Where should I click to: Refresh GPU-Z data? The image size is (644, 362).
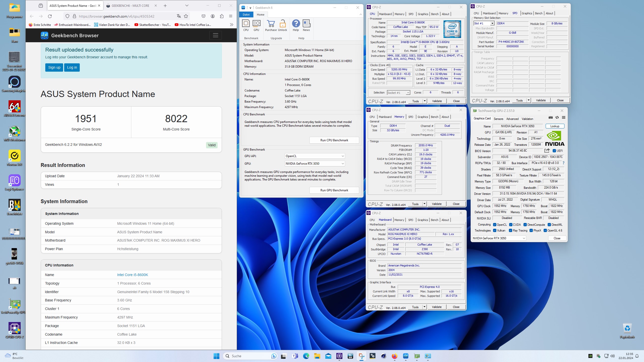[x=557, y=117]
